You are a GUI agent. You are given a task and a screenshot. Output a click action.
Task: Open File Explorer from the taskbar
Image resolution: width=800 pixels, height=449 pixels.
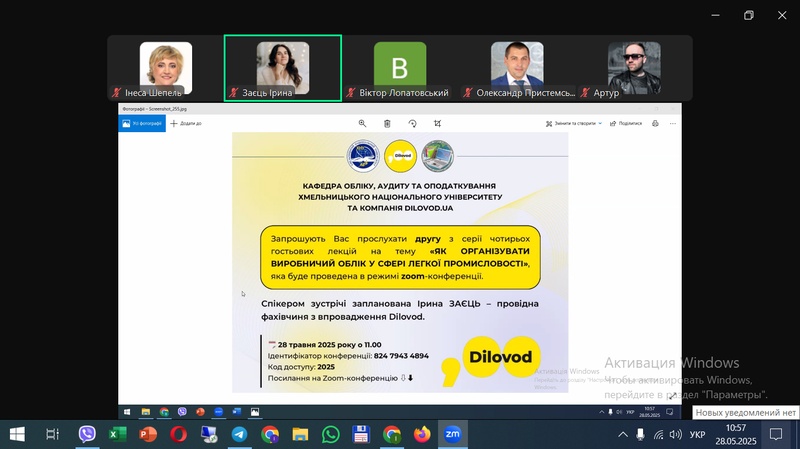[x=300, y=434]
